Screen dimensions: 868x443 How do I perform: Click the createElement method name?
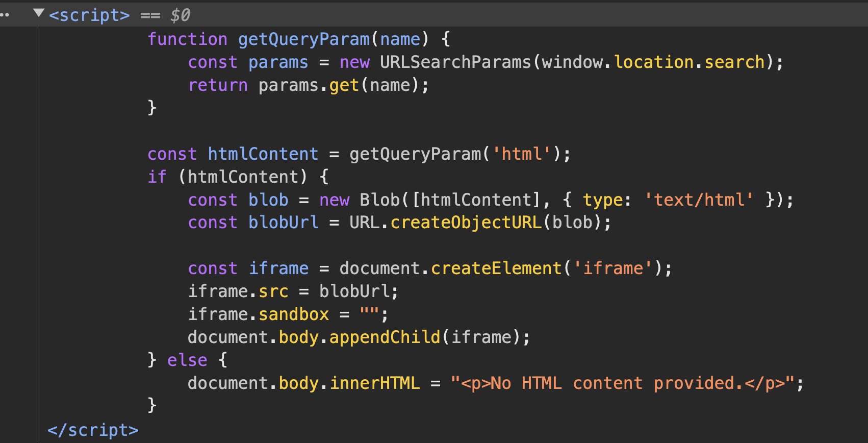(x=496, y=268)
